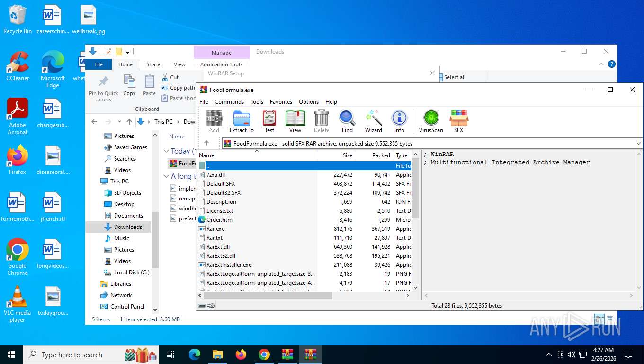Open the Favorites menu
The height and width of the screenshot is (364, 644).
click(x=281, y=101)
